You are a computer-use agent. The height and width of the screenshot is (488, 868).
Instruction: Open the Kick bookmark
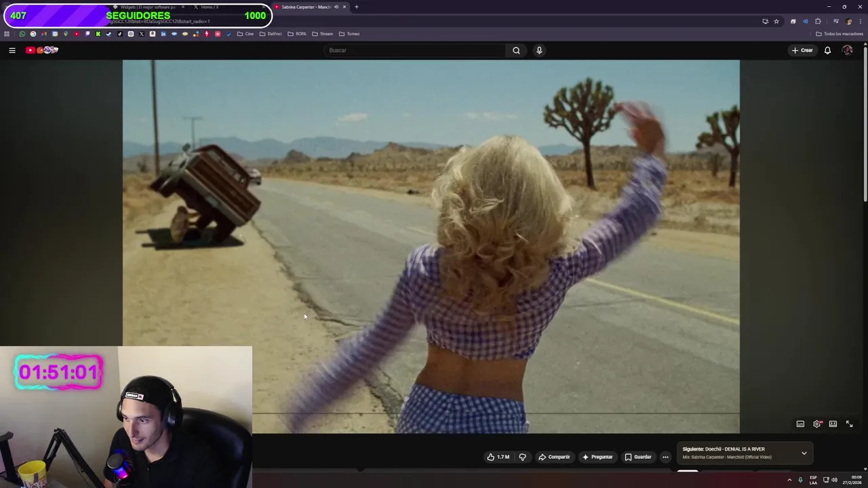(98, 34)
